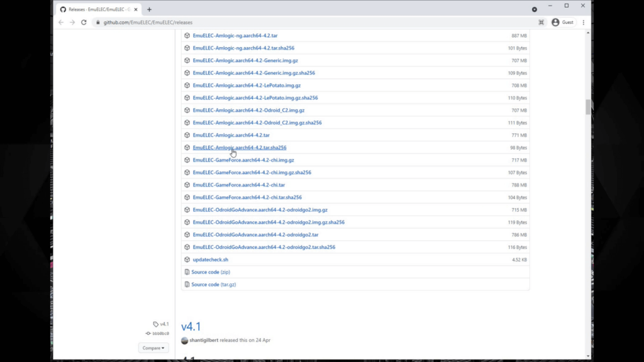Click package icon beside Amlogic 4.2-Generic.img.gz
The width and height of the screenshot is (644, 362).
click(x=187, y=60)
